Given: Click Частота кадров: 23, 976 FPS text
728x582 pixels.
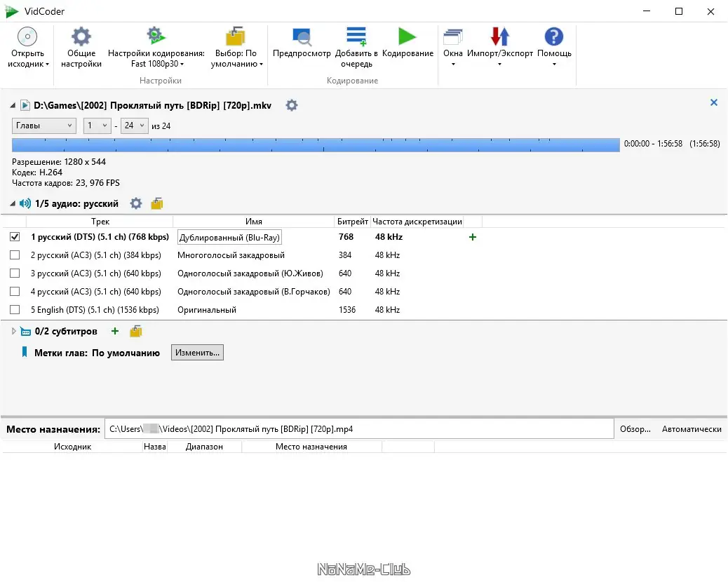Looking at the screenshot, I should (66, 183).
